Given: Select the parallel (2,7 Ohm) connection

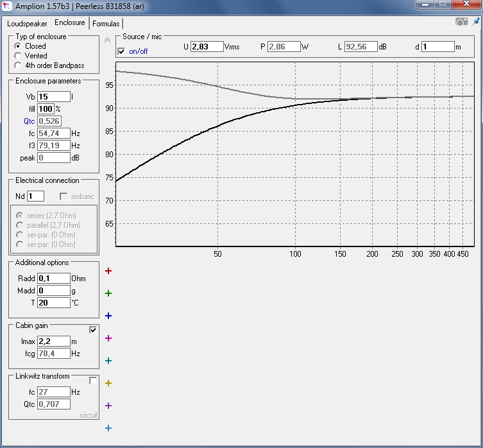Looking at the screenshot, I should coord(20,225).
